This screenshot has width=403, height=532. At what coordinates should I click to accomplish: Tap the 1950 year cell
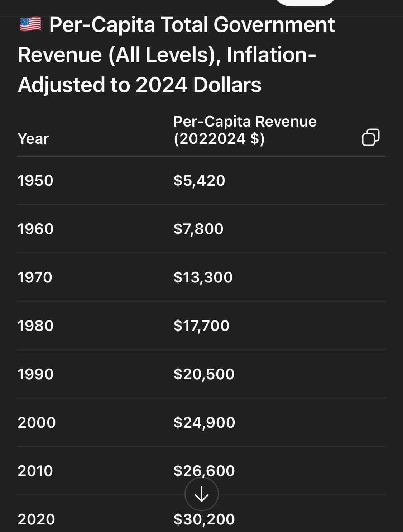pos(35,180)
